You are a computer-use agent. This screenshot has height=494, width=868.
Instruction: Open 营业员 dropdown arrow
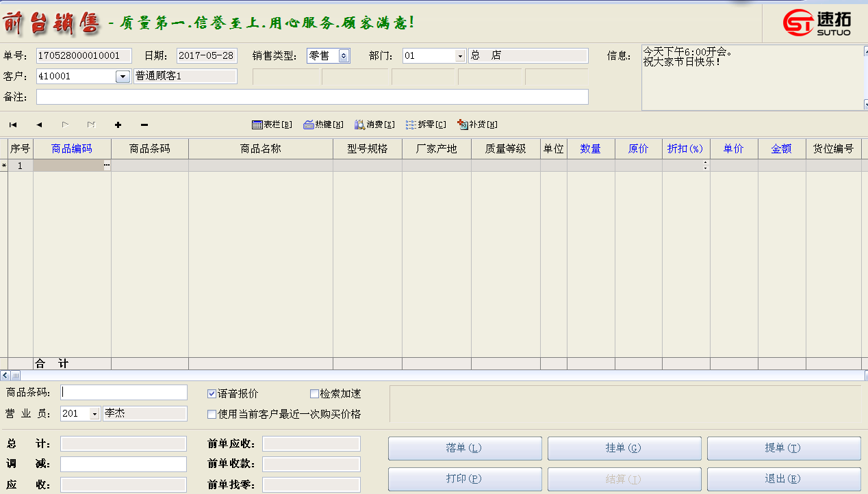(94, 414)
